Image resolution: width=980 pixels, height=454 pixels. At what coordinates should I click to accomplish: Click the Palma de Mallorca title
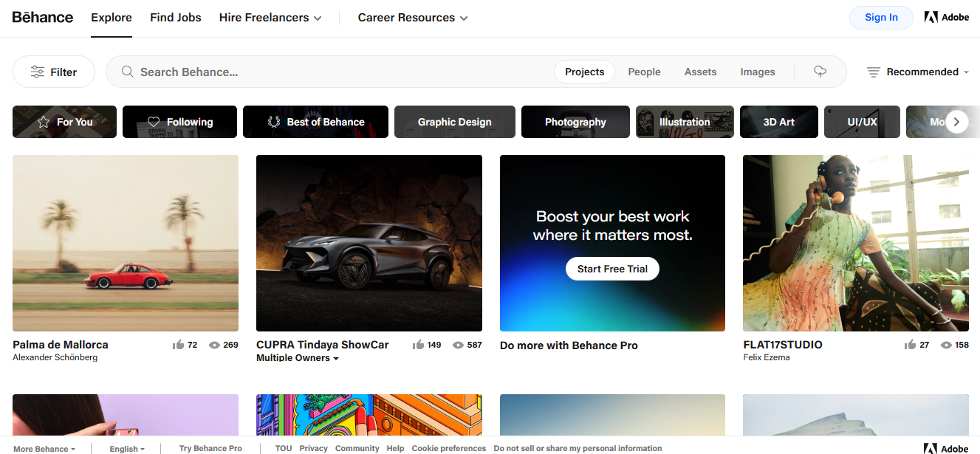click(x=61, y=345)
